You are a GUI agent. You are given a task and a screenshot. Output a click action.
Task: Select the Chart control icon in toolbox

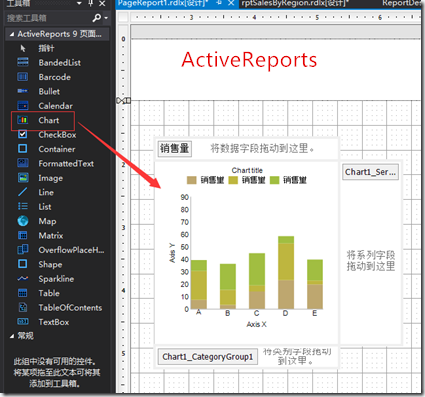click(23, 120)
